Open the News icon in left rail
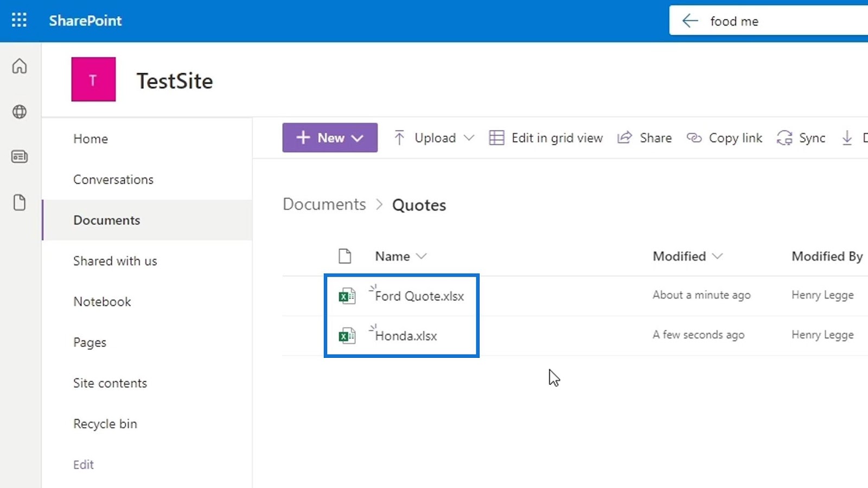The image size is (868, 488). coord(20,157)
